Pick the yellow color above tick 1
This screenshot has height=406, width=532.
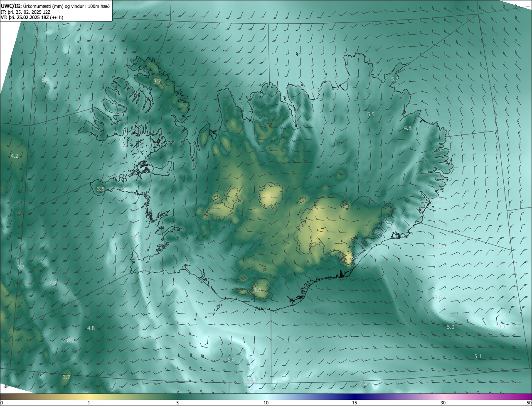(x=89, y=397)
